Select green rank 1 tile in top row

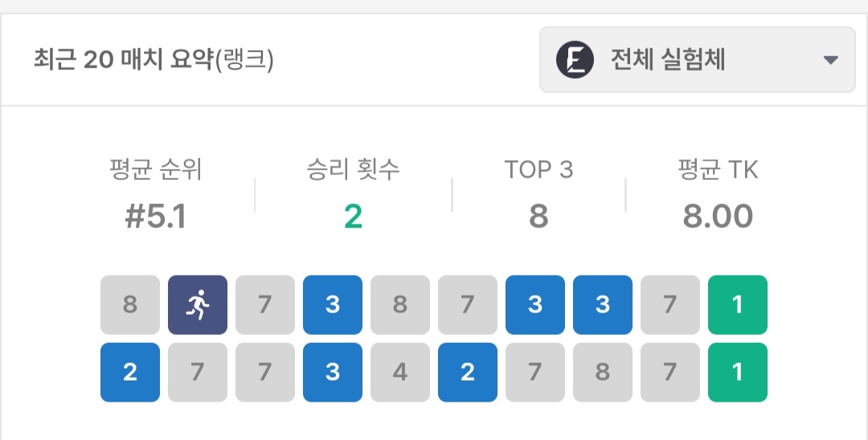(x=738, y=305)
